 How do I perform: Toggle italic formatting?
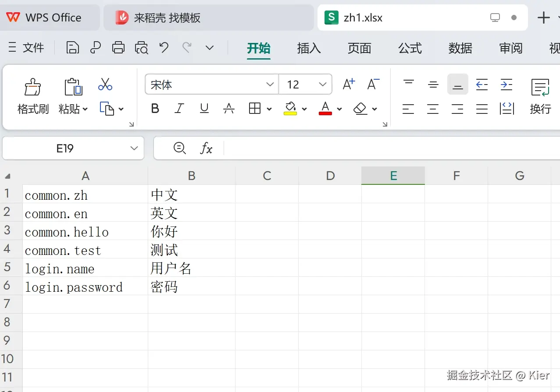tap(179, 109)
